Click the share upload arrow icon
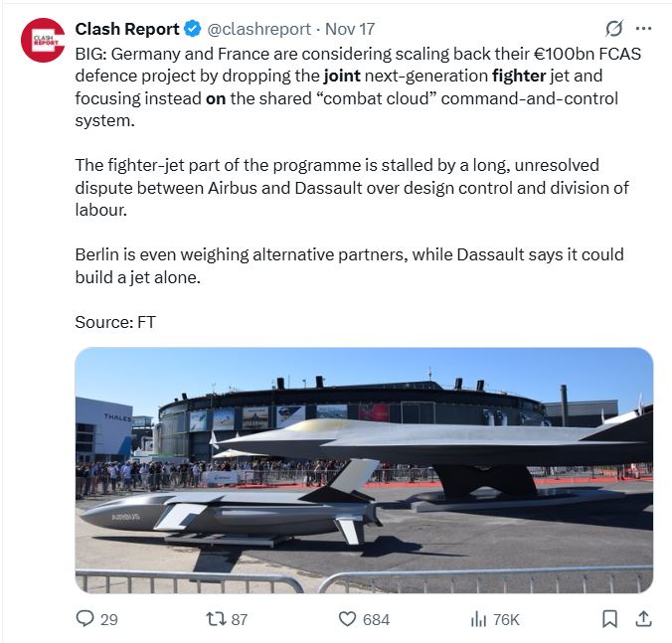The image size is (672, 643). click(643, 618)
